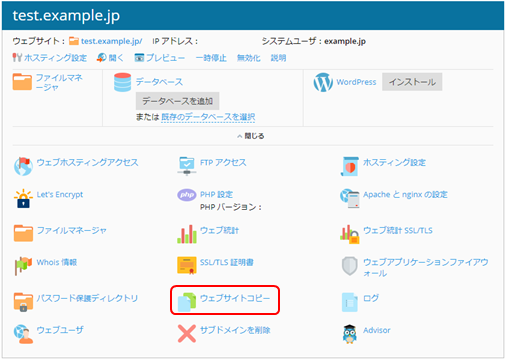Viewport: 506px width, 360px height.
Task: Click the データベース cylinder icon
Action: click(x=122, y=82)
